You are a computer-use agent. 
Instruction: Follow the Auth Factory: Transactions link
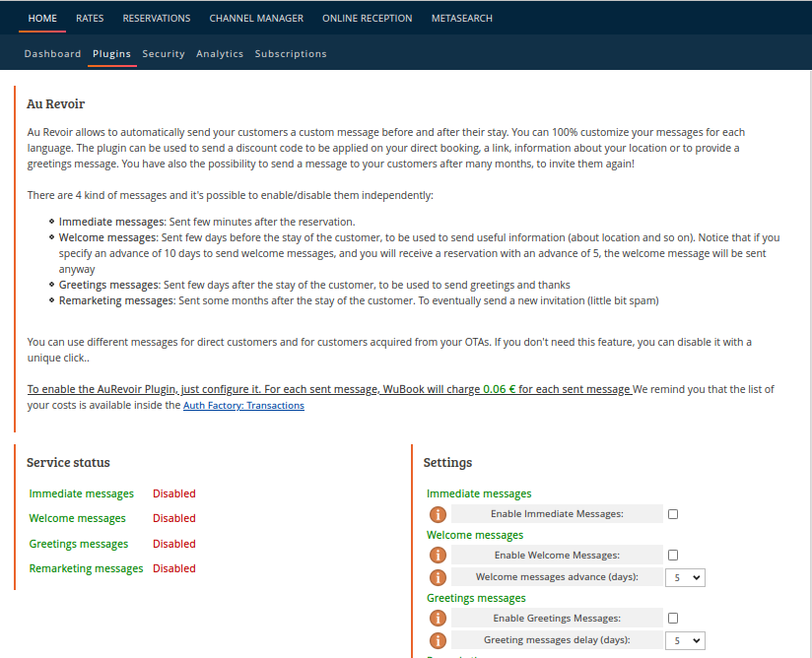coord(244,406)
